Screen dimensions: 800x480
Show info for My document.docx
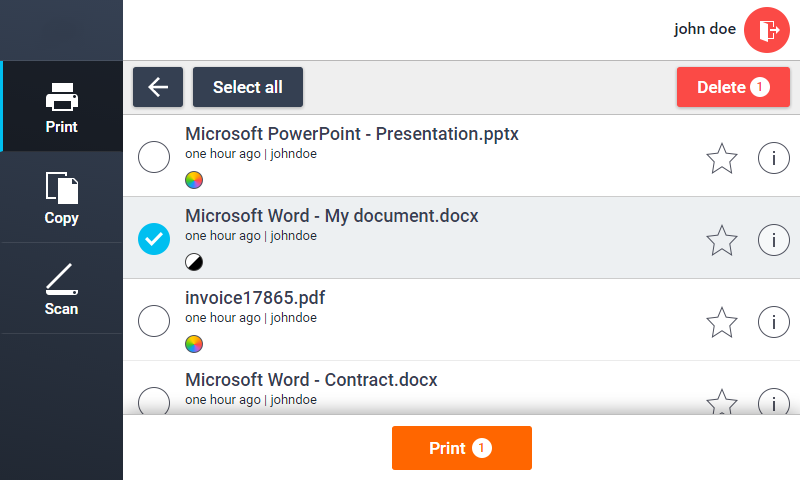(773, 240)
